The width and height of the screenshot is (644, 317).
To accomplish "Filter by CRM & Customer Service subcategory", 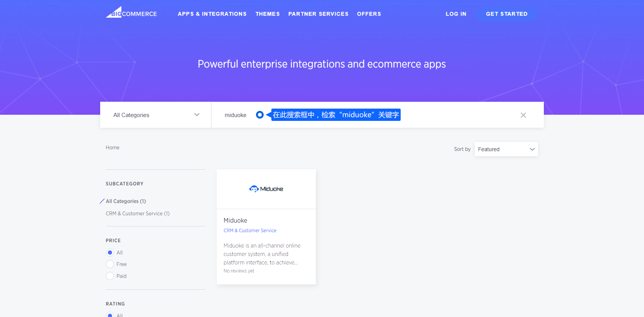I will click(x=137, y=213).
